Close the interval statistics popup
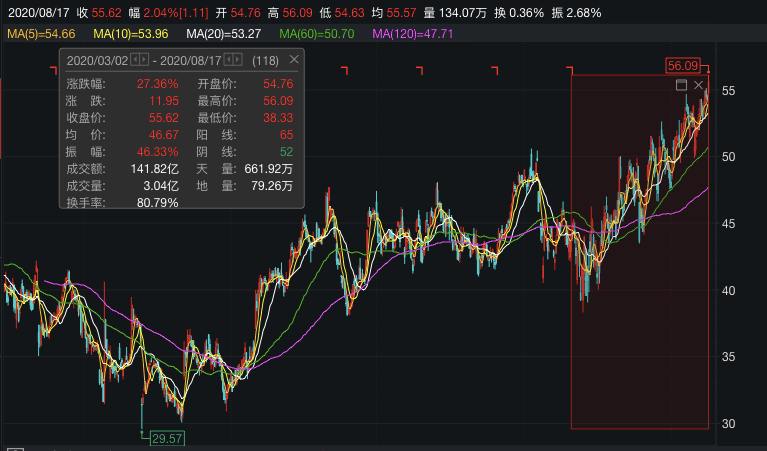The width and height of the screenshot is (767, 451). click(x=294, y=60)
